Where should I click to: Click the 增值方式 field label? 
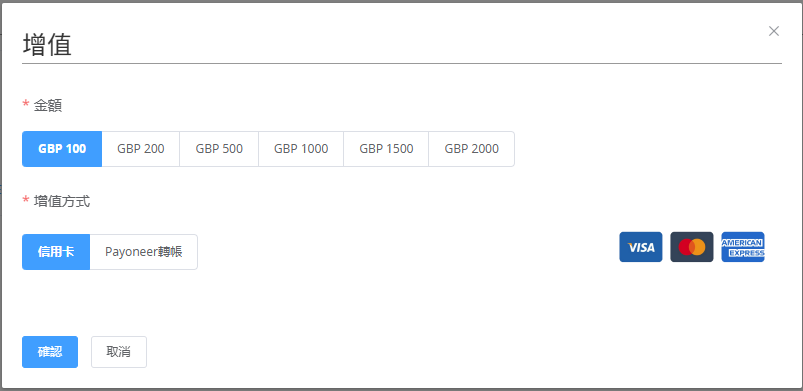click(62, 201)
